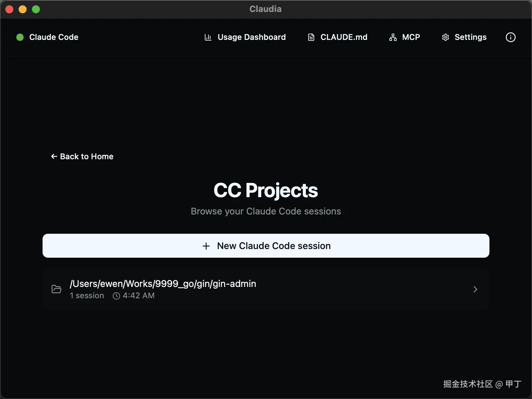This screenshot has height=399, width=532.
Task: Open Settings
Action: [x=464, y=37]
